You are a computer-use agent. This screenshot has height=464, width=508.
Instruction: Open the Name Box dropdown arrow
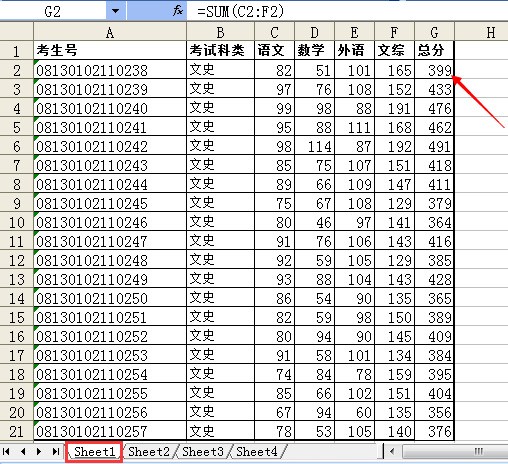[116, 11]
